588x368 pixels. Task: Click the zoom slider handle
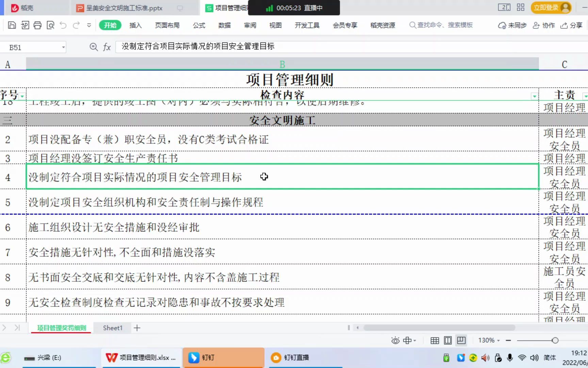click(555, 340)
